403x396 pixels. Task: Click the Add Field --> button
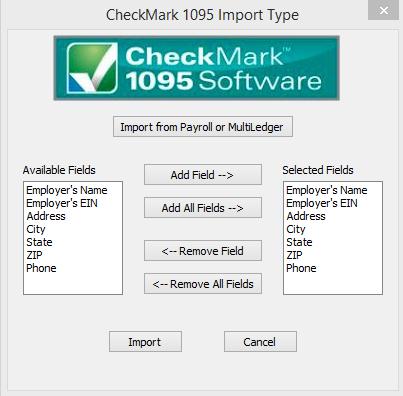[203, 174]
